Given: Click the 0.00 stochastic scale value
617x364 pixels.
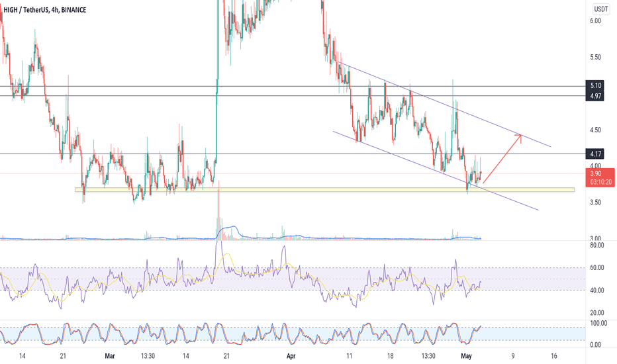Looking at the screenshot, I should (595, 345).
